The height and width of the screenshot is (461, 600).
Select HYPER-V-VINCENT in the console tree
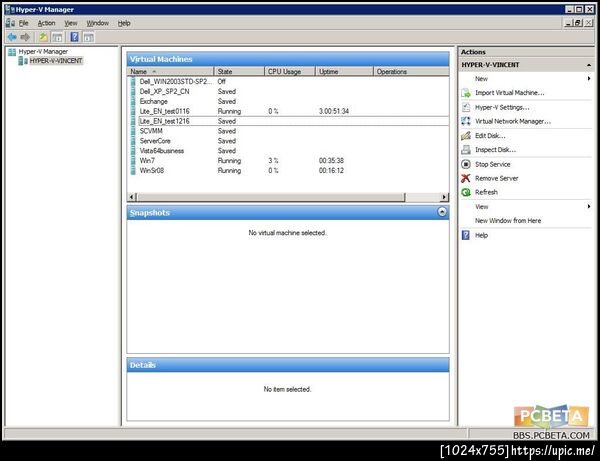[x=56, y=61]
